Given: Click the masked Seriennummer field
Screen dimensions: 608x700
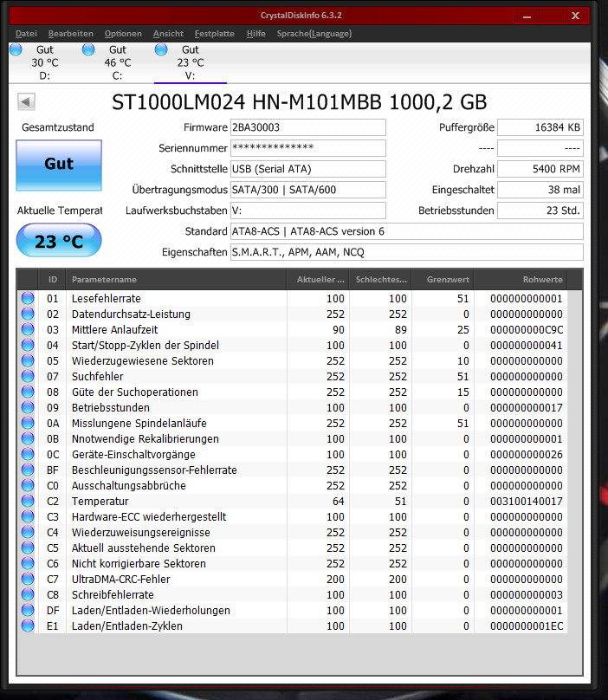Looking at the screenshot, I should pyautogui.click(x=308, y=148).
